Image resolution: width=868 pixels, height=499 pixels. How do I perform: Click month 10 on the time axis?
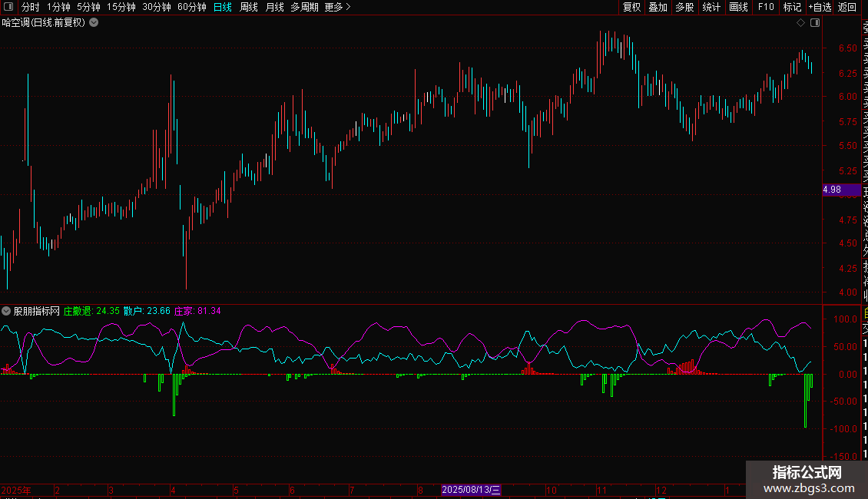(x=552, y=490)
